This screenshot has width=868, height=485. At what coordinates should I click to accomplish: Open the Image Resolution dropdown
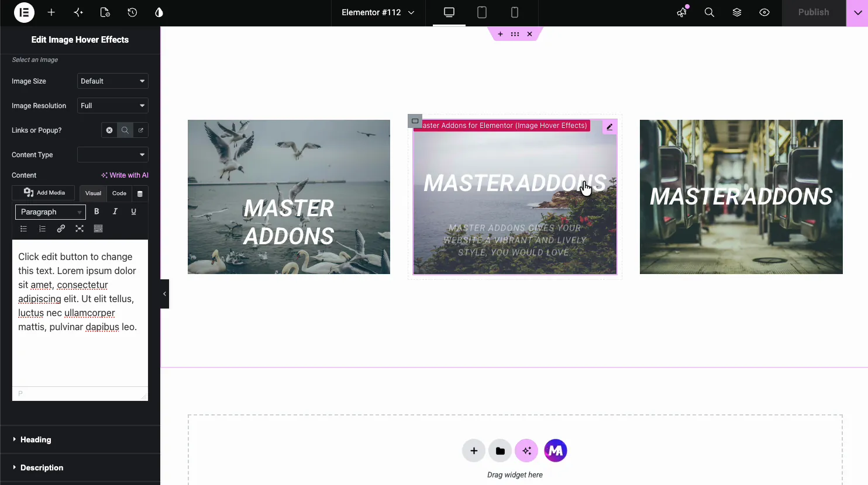[113, 106]
